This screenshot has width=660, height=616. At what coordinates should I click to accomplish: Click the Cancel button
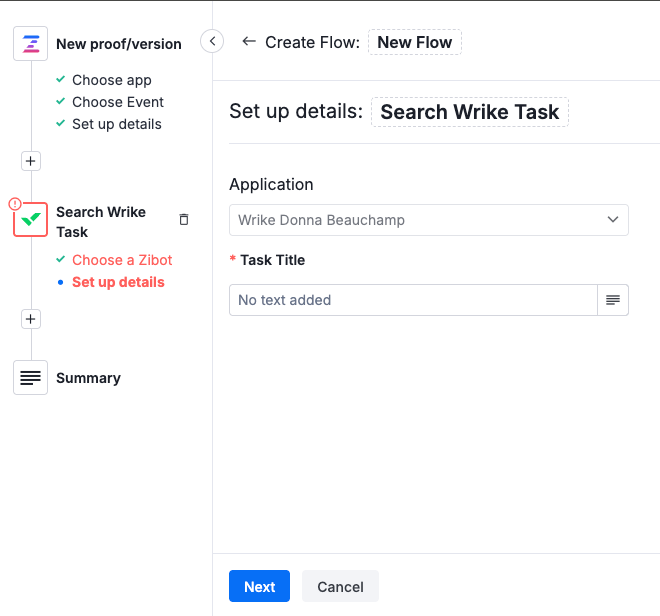(x=340, y=586)
